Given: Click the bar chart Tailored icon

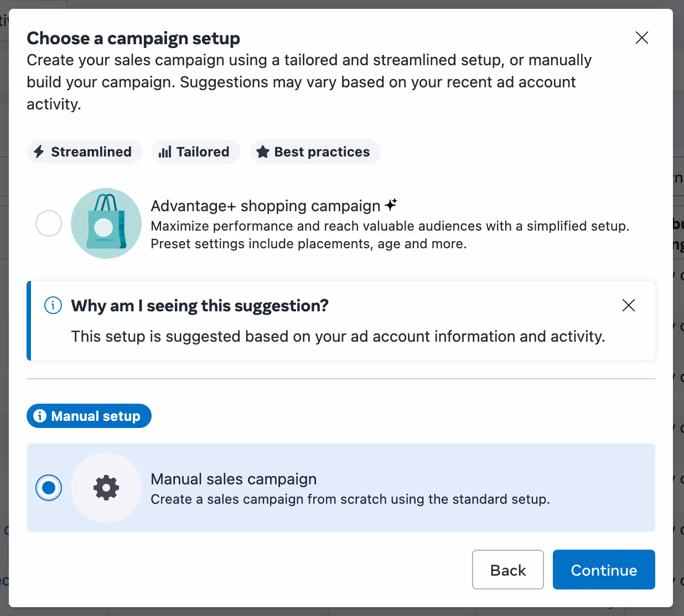Looking at the screenshot, I should click(x=165, y=152).
